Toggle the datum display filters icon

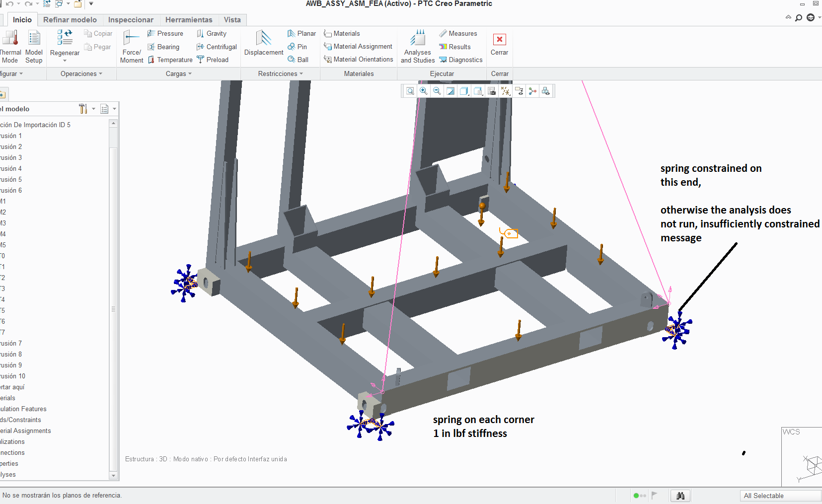(x=505, y=91)
